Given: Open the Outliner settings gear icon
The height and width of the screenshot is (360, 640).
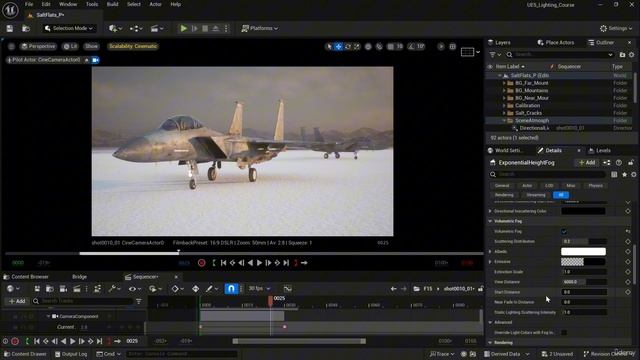Looking at the screenshot, I should (x=632, y=54).
